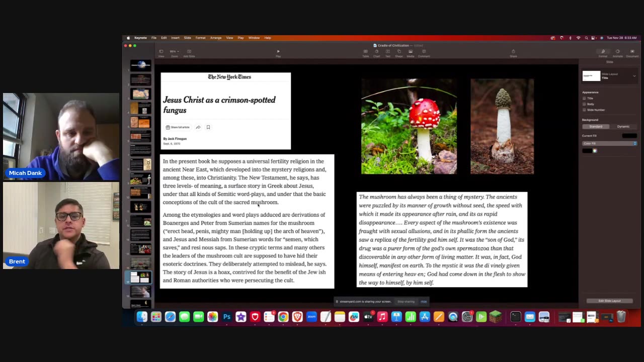Image resolution: width=644 pixels, height=362 pixels.
Task: Click the Apple menu logo
Action: (128, 38)
